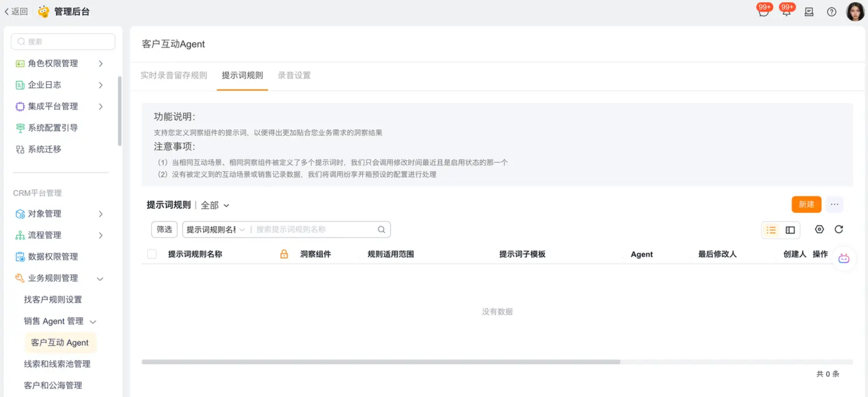The height and width of the screenshot is (397, 868).
Task: Click the refresh icon above the table
Action: (x=838, y=229)
